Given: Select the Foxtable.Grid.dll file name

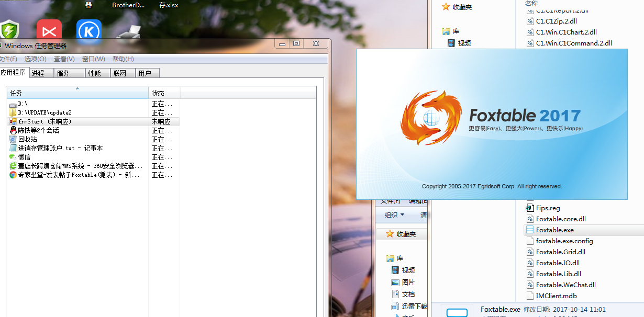Looking at the screenshot, I should click(x=560, y=252).
